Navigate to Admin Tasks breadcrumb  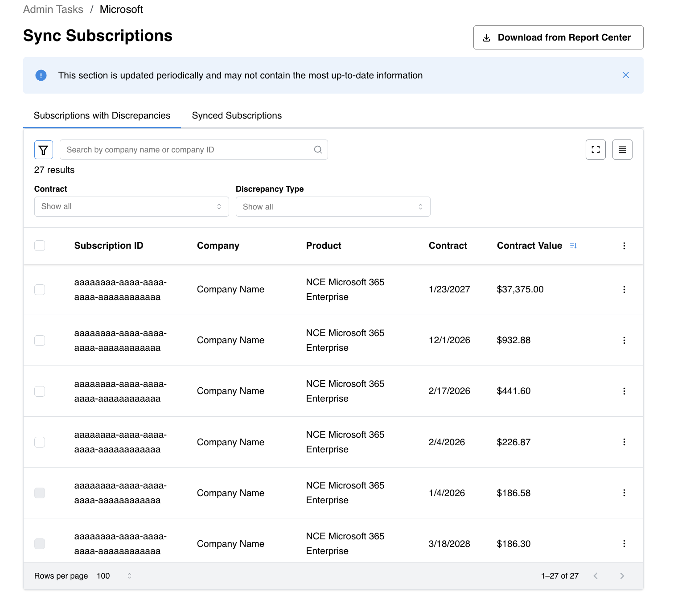[x=53, y=9]
